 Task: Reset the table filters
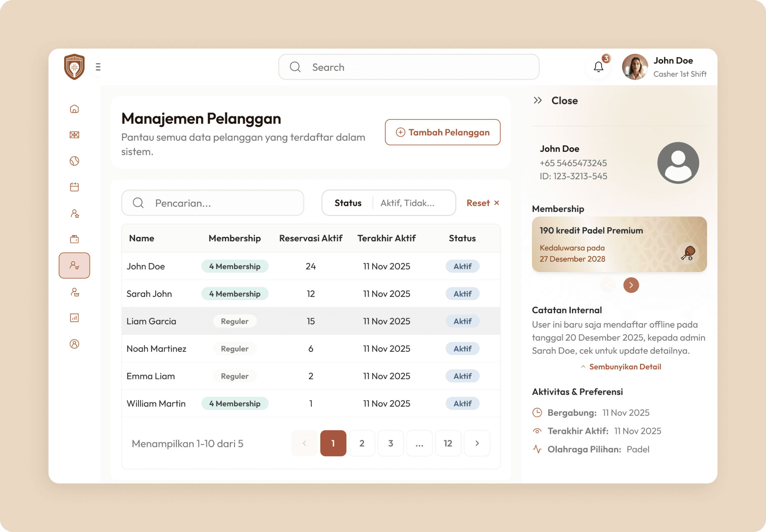tap(482, 203)
